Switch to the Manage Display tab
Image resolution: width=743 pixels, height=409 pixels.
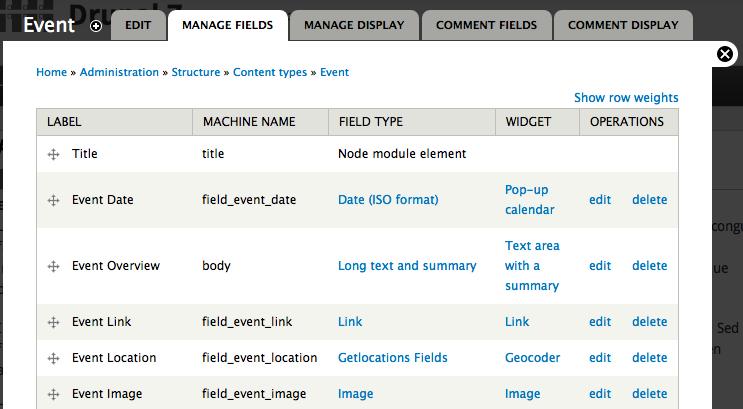pyautogui.click(x=354, y=25)
